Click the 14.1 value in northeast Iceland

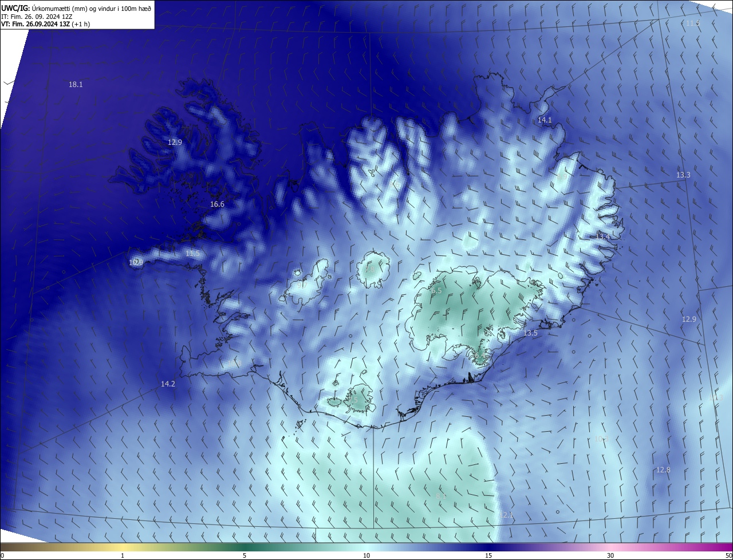(x=545, y=120)
